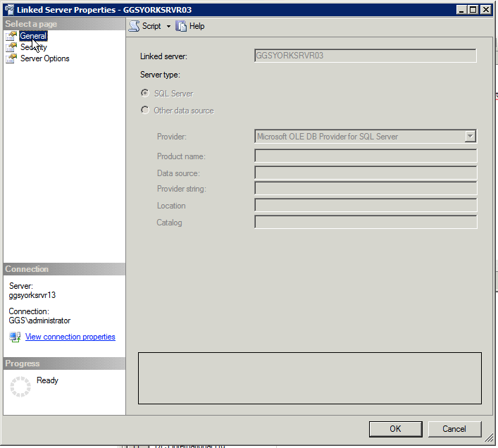
Task: Open the Provider dropdown list
Action: (x=470, y=136)
